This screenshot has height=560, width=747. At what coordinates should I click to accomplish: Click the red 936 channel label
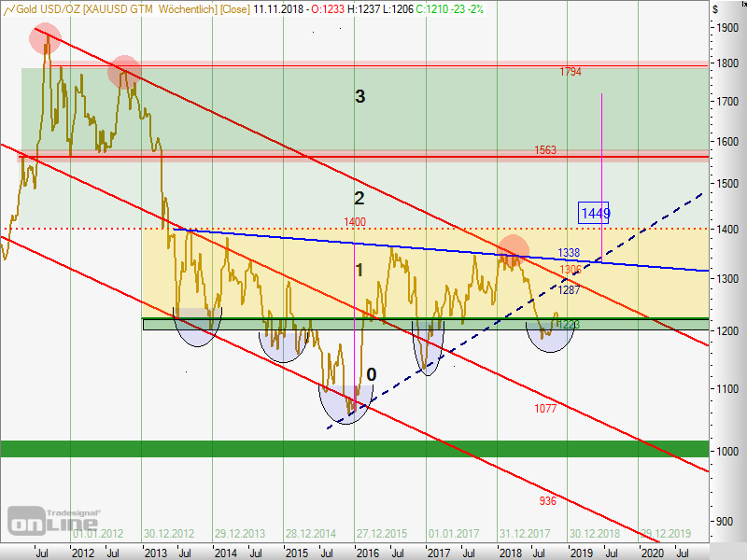[547, 500]
